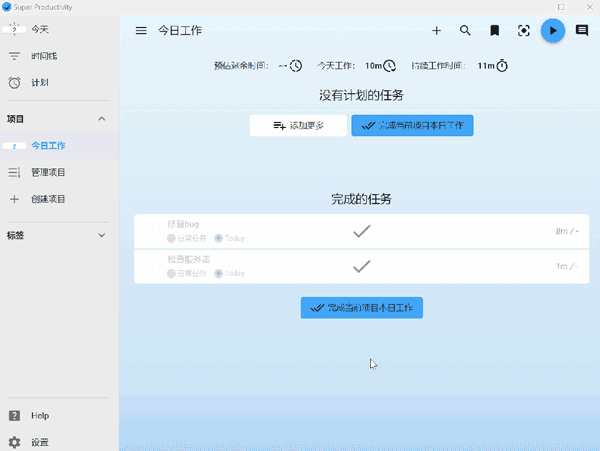The image size is (600, 451).
Task: Open 今天 view in sidebar
Action: [x=40, y=30]
